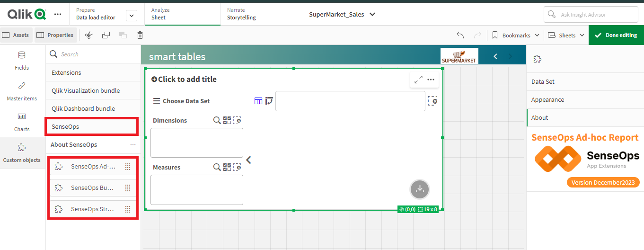Switch to Narrate Storytelling tab
The image size is (644, 250).
click(258, 14)
